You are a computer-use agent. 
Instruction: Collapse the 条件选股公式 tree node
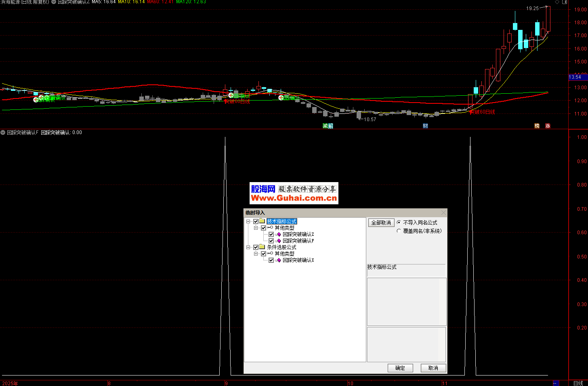[248, 248]
